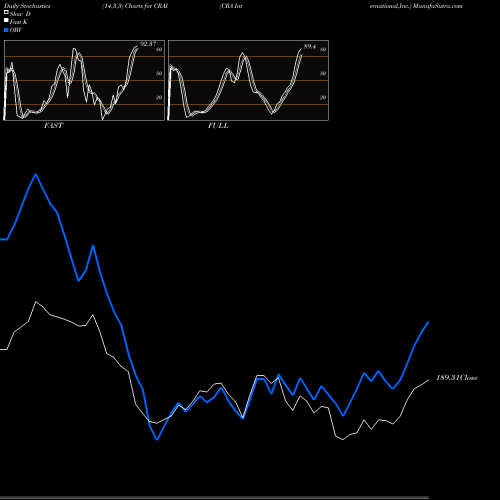
Task: Click the 20 axis label in FULL chart
Action: coord(323,97)
